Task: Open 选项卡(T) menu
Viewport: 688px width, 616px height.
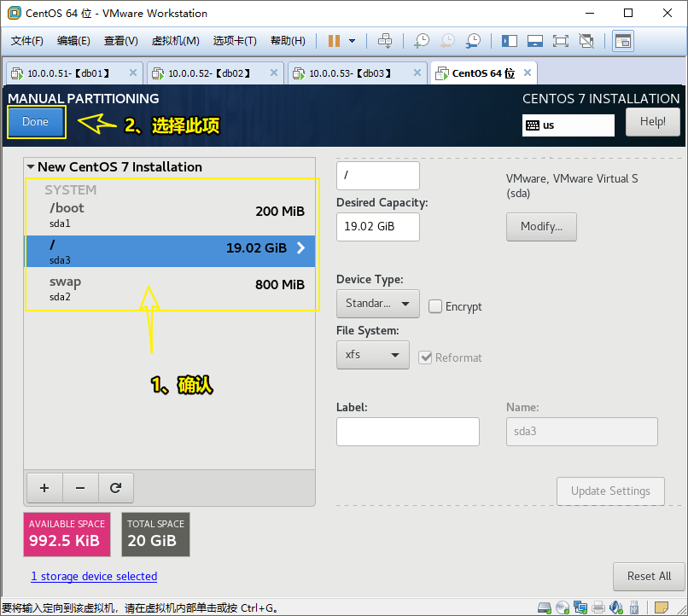Action: (235, 41)
